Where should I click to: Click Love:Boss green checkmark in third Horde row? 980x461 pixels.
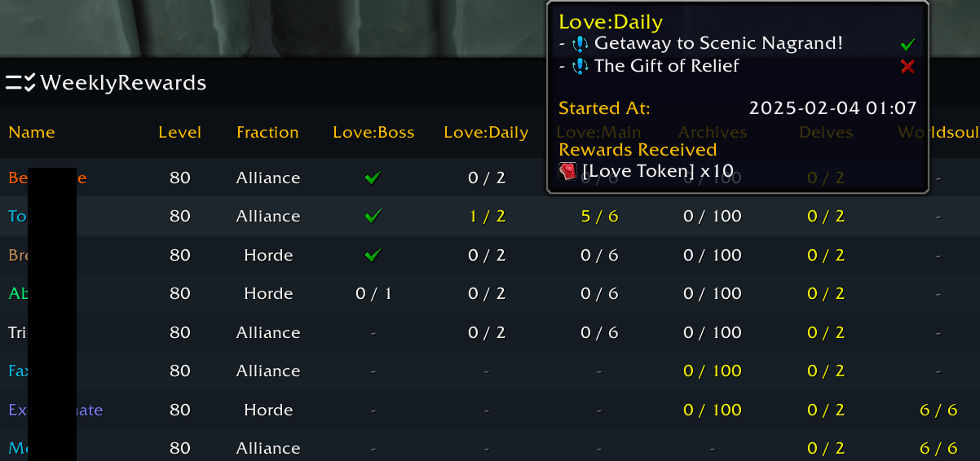coord(373,255)
